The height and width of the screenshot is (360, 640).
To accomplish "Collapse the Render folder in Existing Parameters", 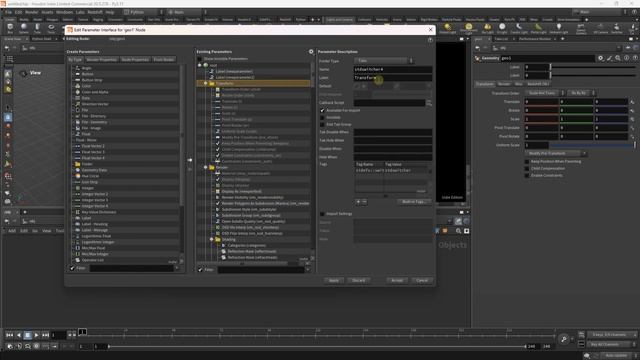I will click(x=206, y=167).
